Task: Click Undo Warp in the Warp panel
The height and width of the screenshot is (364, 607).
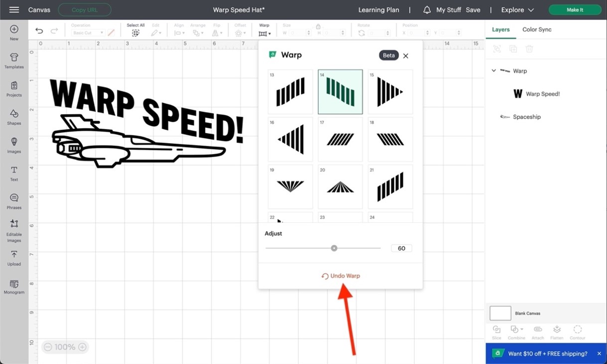Action: point(340,275)
